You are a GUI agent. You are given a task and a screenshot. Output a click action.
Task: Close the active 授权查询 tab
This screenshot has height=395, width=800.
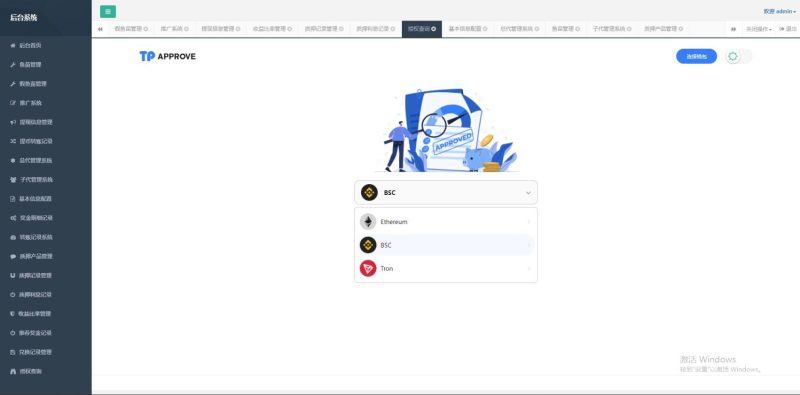[434, 29]
